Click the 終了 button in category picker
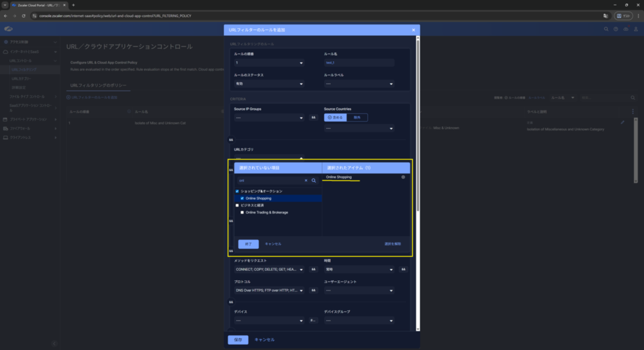 click(x=248, y=244)
